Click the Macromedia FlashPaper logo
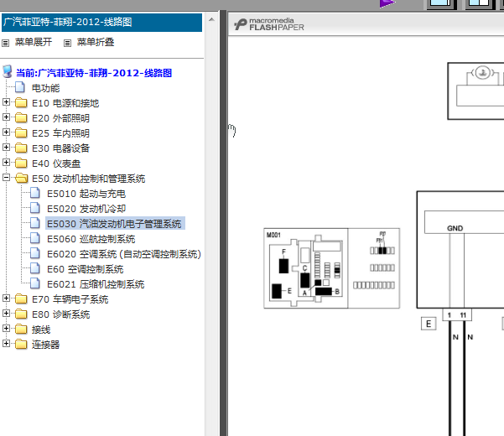The height and width of the screenshot is (436, 504). point(269,24)
